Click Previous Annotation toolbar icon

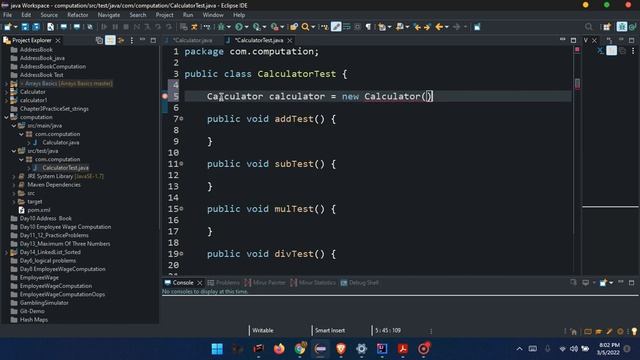pyautogui.click(x=400, y=27)
